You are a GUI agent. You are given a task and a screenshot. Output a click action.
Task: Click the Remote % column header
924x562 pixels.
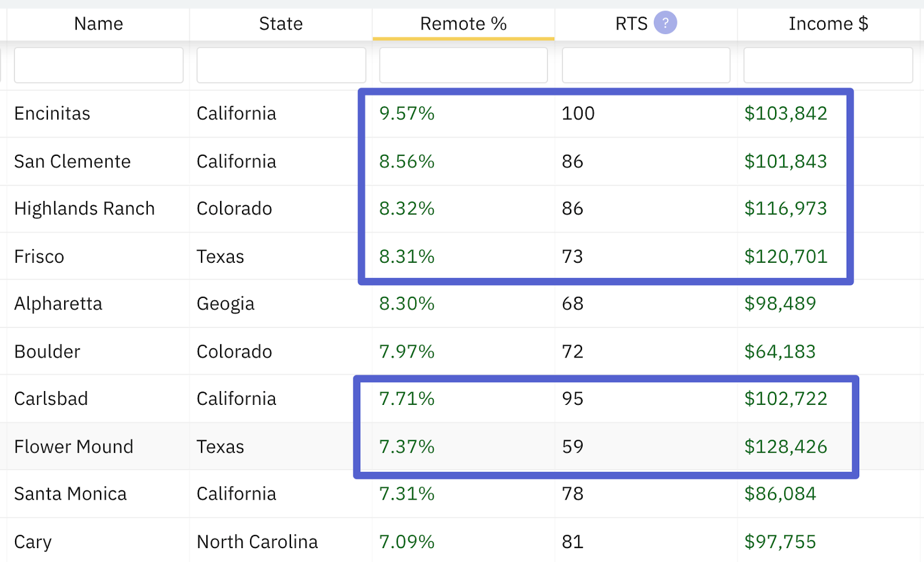[463, 24]
